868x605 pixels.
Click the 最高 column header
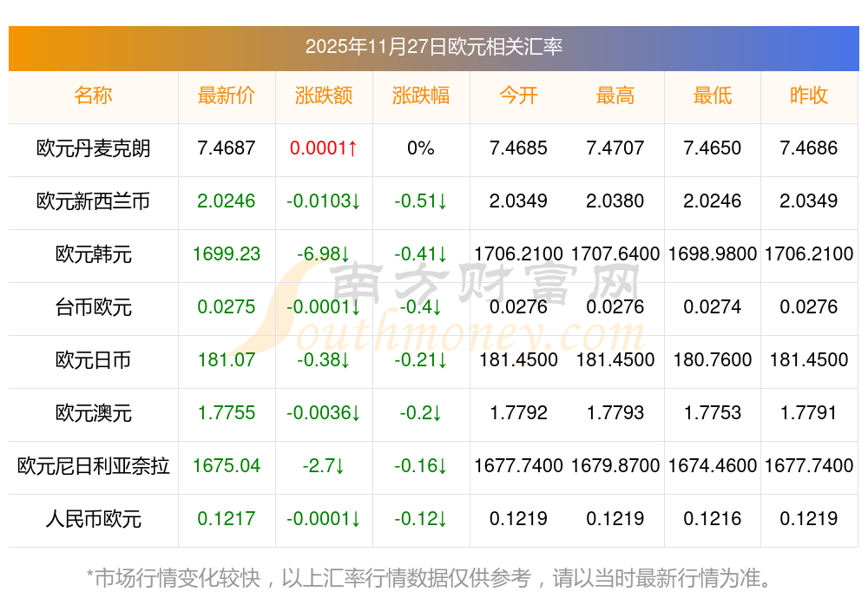(615, 95)
